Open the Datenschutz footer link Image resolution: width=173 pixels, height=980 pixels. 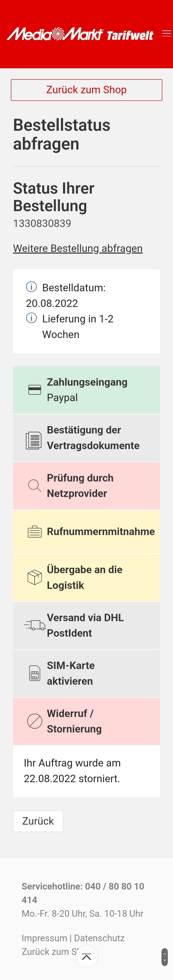click(x=99, y=938)
